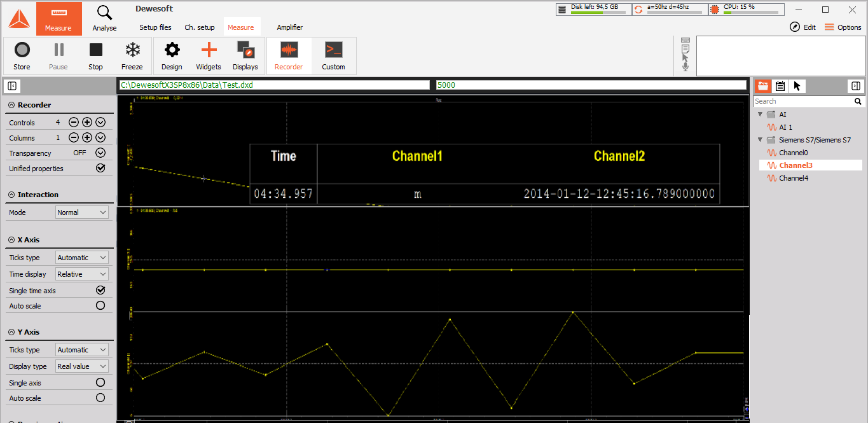Image resolution: width=868 pixels, height=423 pixels.
Task: Open the Display type dropdown
Action: (x=82, y=366)
